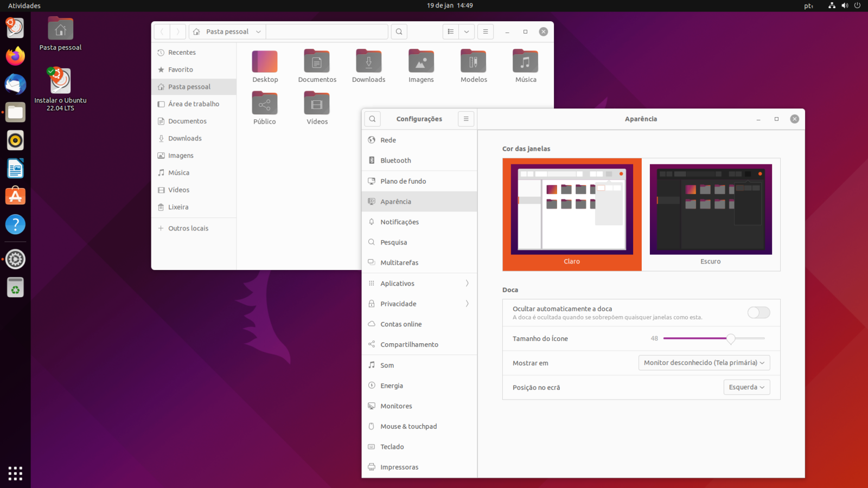
Task: Open the Nautilus hamburger menu
Action: [x=485, y=31]
